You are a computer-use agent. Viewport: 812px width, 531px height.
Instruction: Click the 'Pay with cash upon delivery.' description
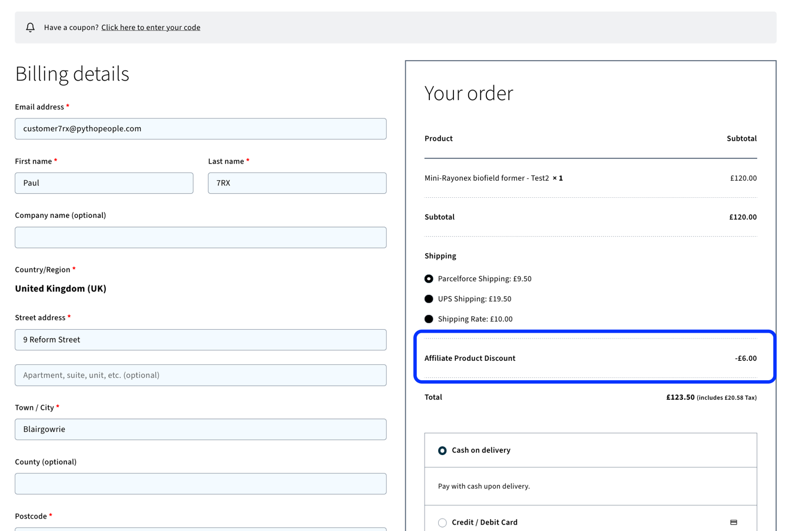(x=484, y=486)
